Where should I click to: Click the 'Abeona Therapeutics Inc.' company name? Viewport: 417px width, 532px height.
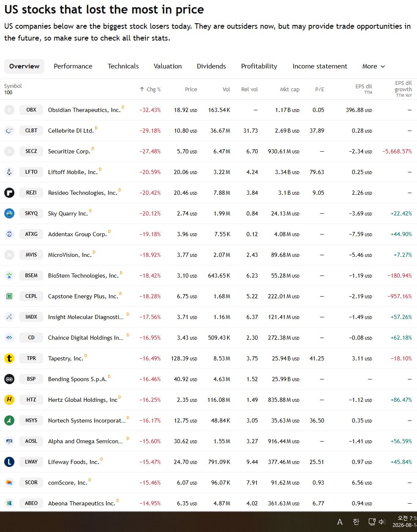tap(82, 503)
